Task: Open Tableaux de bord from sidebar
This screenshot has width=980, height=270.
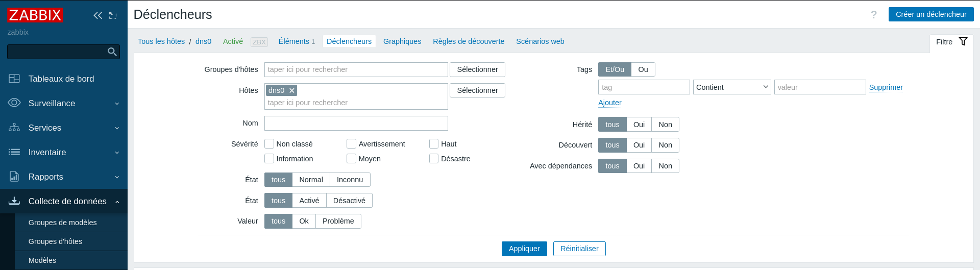Action: pyautogui.click(x=61, y=79)
